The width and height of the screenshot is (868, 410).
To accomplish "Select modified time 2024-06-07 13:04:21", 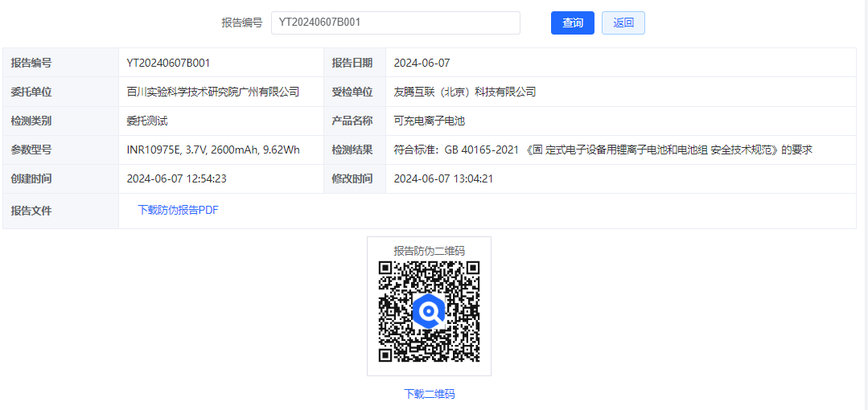I will (x=443, y=178).
